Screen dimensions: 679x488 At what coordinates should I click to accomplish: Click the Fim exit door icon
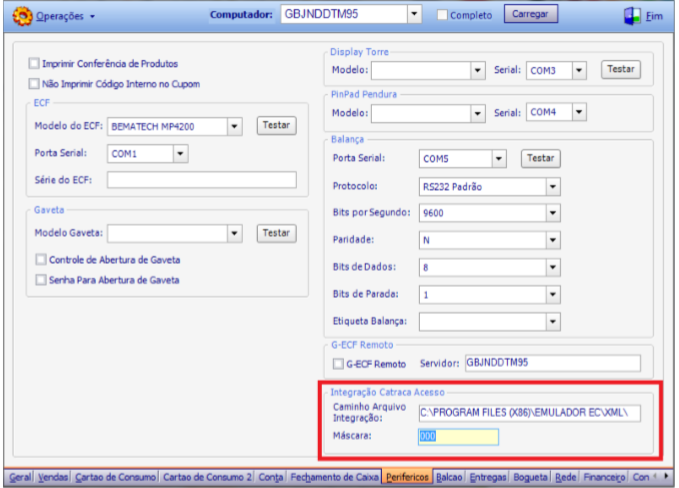[x=632, y=16]
